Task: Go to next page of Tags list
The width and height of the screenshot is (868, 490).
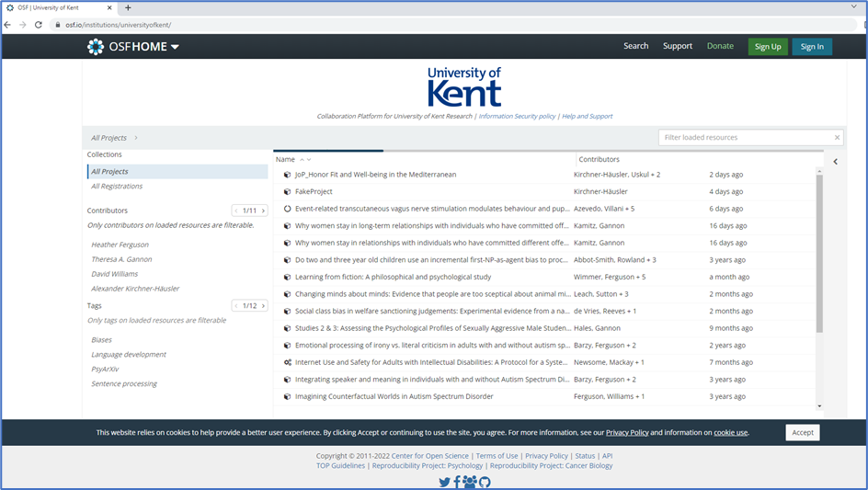Action: [263, 306]
